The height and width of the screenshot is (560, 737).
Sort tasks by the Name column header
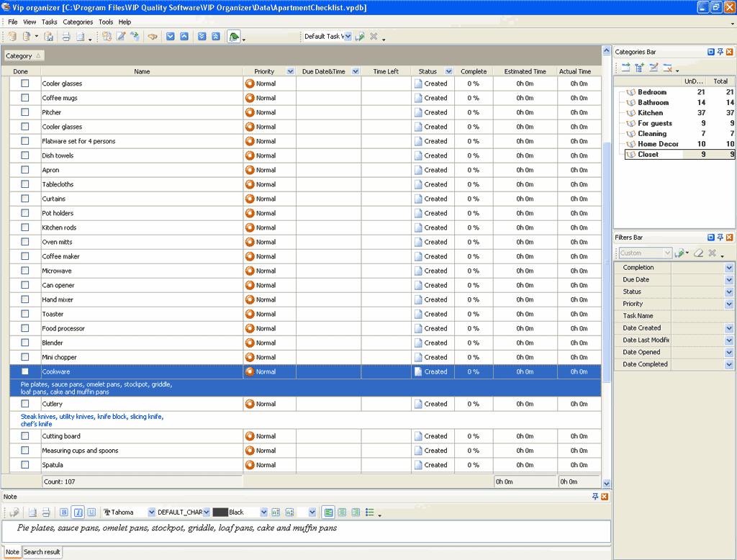tap(142, 71)
